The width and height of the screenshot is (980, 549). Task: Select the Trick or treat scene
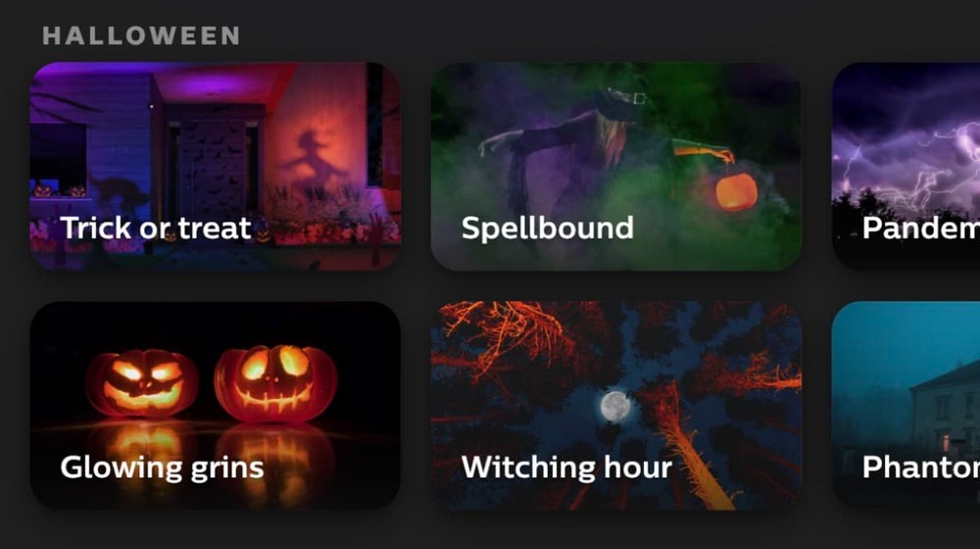point(215,167)
